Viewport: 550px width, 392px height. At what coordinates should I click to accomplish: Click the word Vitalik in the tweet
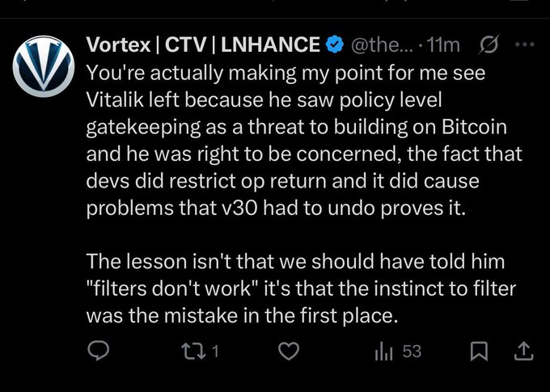pyautogui.click(x=115, y=100)
